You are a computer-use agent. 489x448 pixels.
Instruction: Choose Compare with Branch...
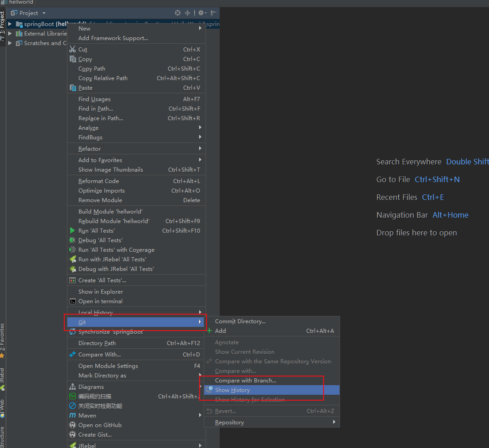(x=272, y=381)
